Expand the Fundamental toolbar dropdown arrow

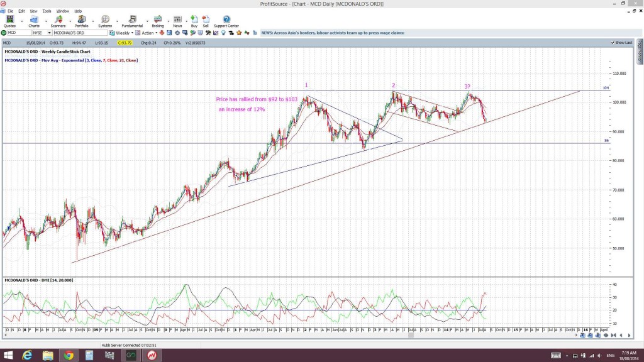click(x=147, y=21)
